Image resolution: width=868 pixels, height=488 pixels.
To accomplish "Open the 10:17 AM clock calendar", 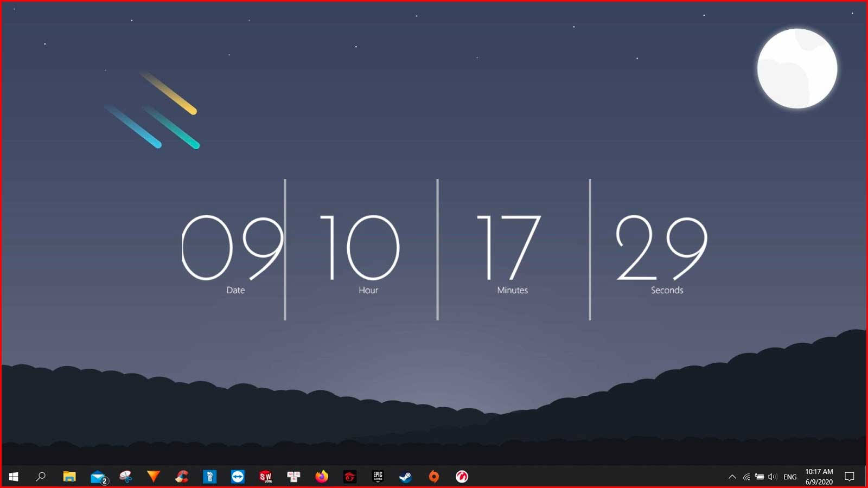I will [819, 477].
